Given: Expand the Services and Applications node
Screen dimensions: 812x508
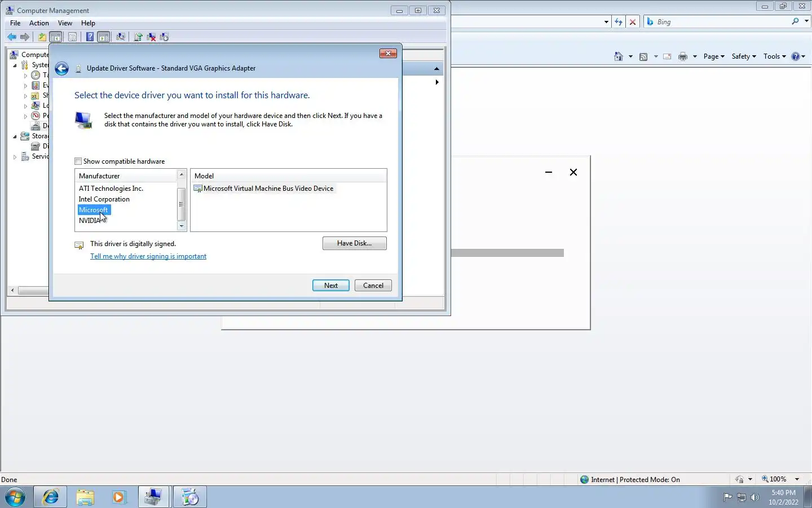Looking at the screenshot, I should pyautogui.click(x=15, y=157).
